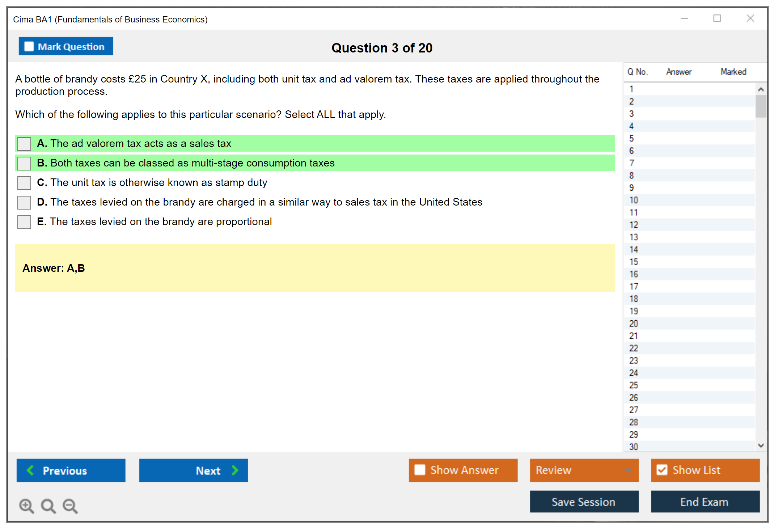Viewport: 778px width, 532px height.
Task: Check option C stamp duty checkbox
Action: (24, 183)
